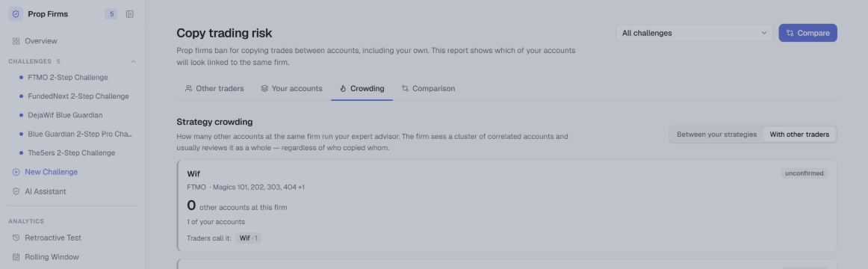Click the plus icon beside New Challenge
This screenshot has height=269, width=868.
pos(16,172)
